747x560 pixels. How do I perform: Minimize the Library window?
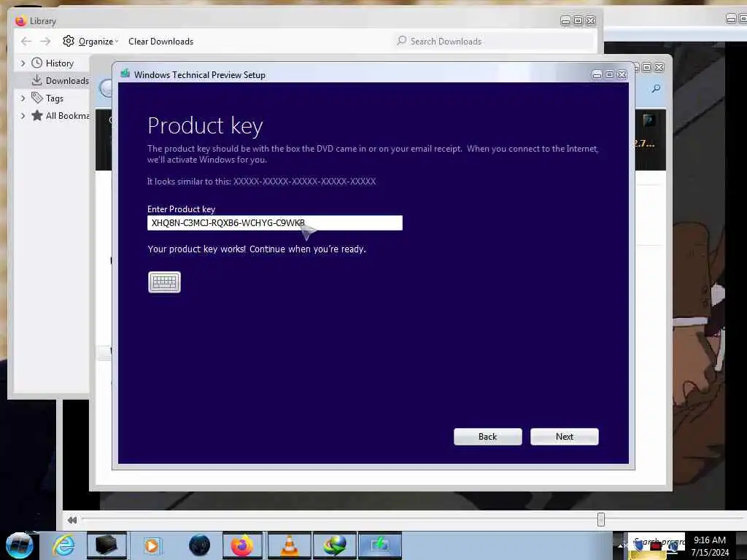(565, 20)
